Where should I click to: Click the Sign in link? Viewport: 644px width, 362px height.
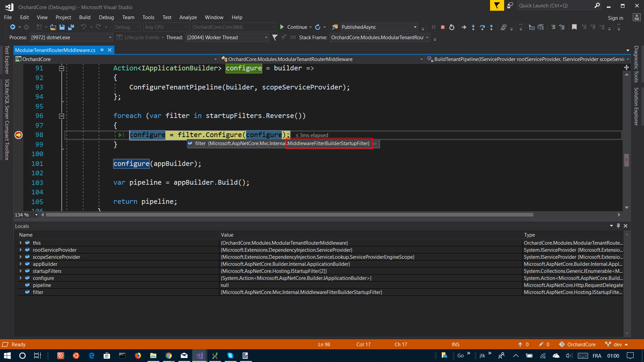pos(615,18)
